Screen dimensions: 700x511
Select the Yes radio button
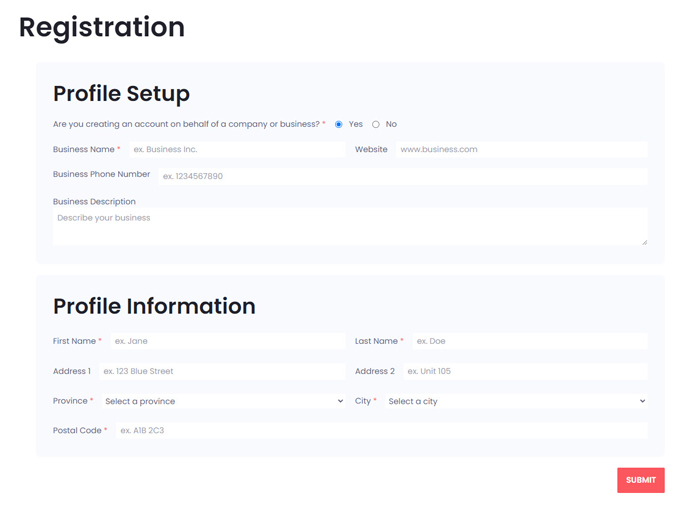click(338, 125)
